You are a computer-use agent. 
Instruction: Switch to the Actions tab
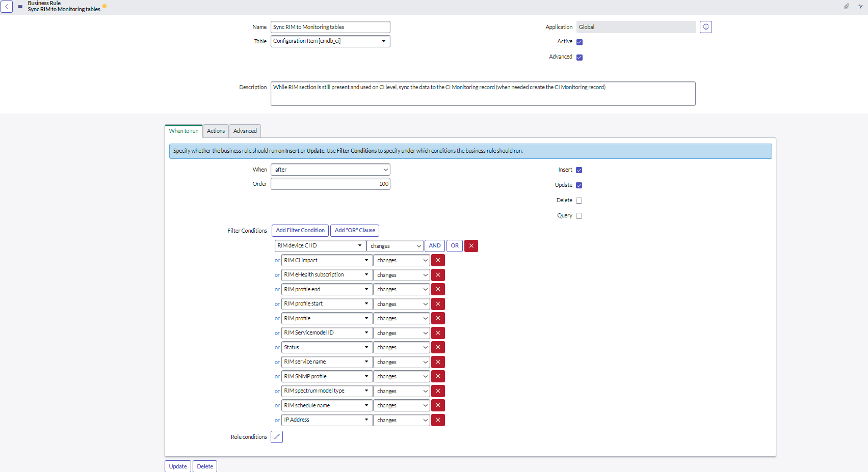[x=216, y=131]
